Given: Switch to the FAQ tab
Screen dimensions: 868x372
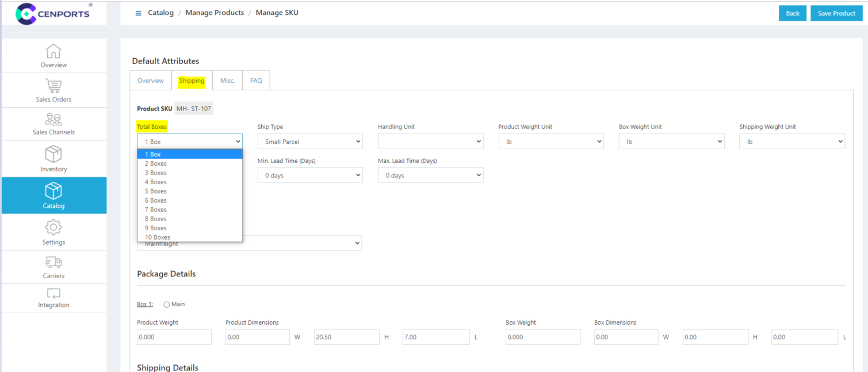Looking at the screenshot, I should (x=256, y=81).
